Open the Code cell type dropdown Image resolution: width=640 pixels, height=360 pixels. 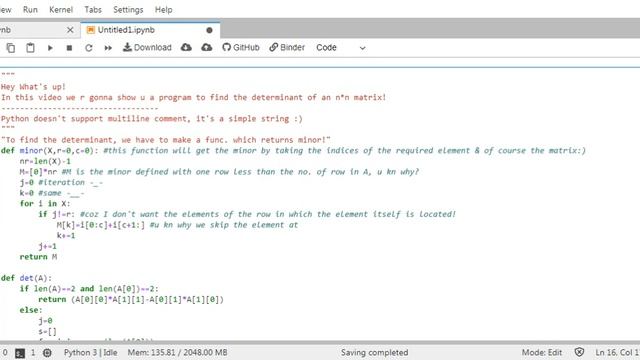(340, 48)
